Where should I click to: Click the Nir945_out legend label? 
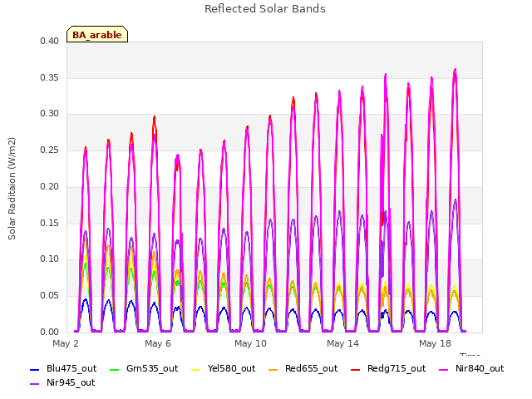(71, 382)
